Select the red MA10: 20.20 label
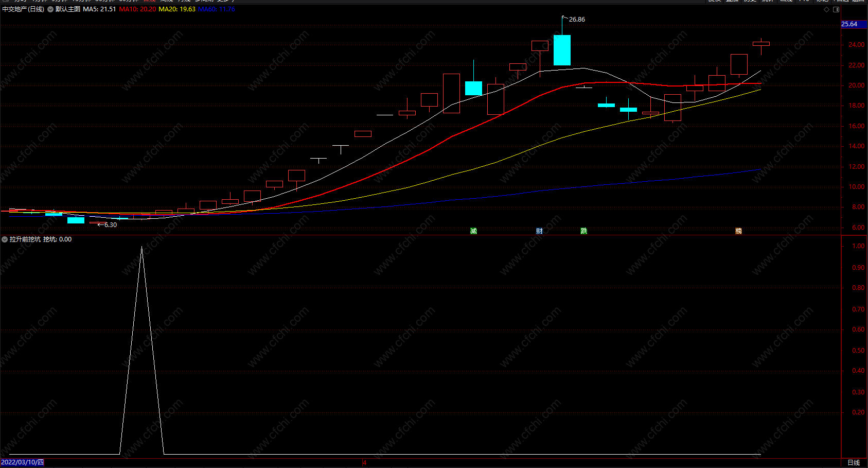 click(x=137, y=9)
